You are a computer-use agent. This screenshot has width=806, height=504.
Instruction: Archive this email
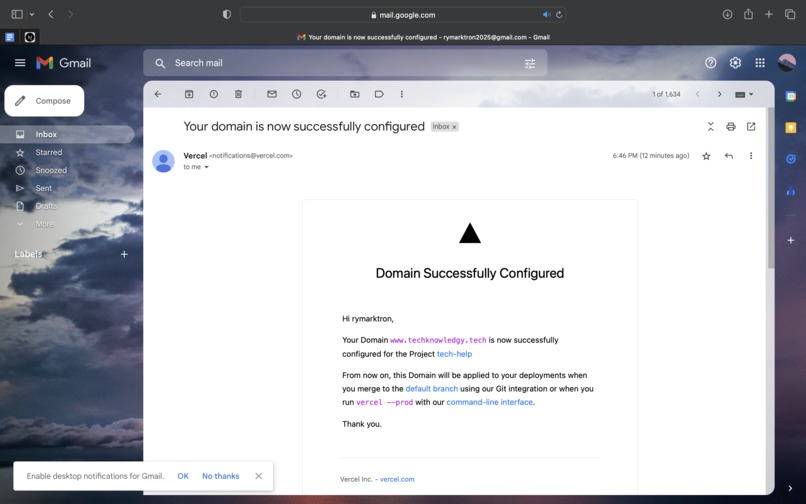(189, 94)
